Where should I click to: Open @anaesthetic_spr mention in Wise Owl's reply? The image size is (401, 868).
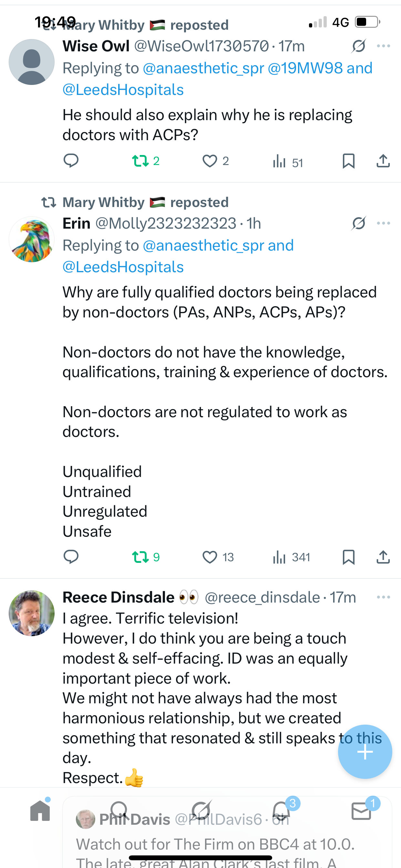tap(203, 68)
